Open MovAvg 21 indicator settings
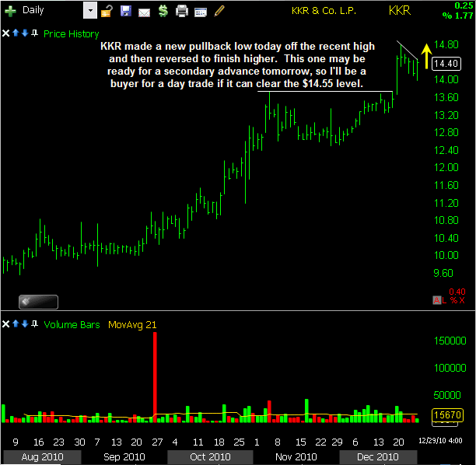The image size is (476, 465). click(132, 325)
